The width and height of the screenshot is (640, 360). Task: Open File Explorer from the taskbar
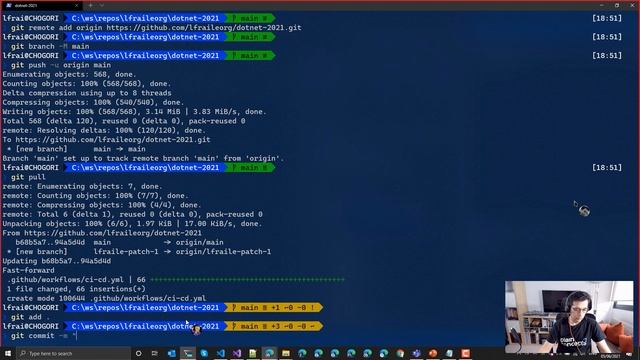tap(286, 353)
